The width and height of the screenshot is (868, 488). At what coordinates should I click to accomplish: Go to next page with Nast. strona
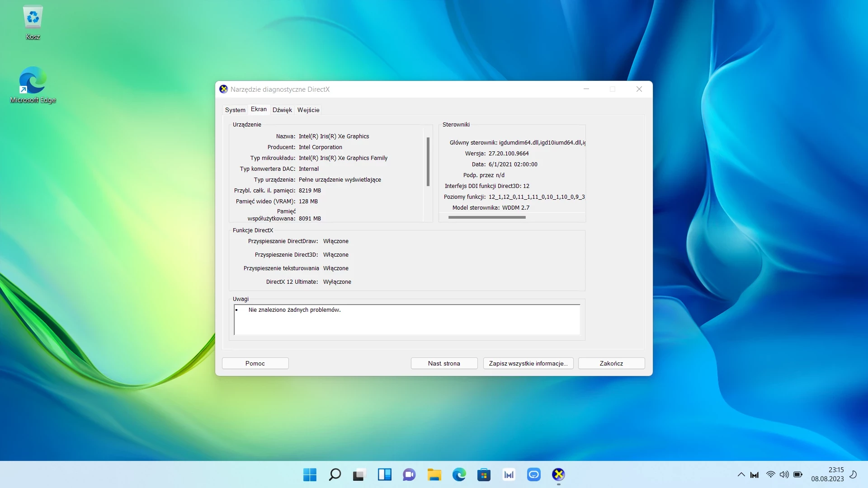click(x=444, y=363)
